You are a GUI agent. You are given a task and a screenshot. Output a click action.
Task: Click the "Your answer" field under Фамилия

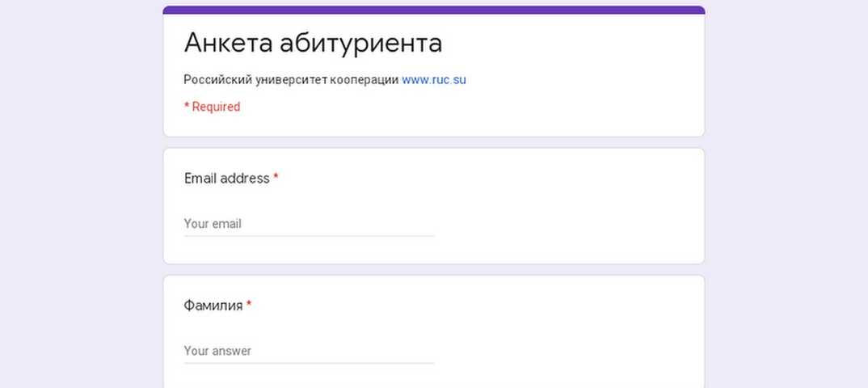(309, 351)
